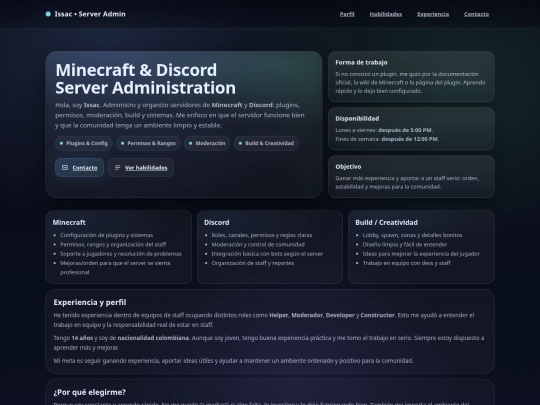Click "Soporte a jugadores y resolución de problemas"

coord(121,254)
